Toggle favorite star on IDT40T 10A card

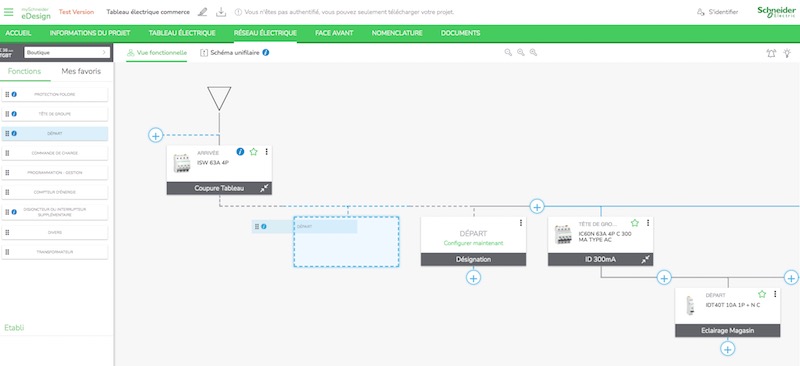[x=762, y=294]
